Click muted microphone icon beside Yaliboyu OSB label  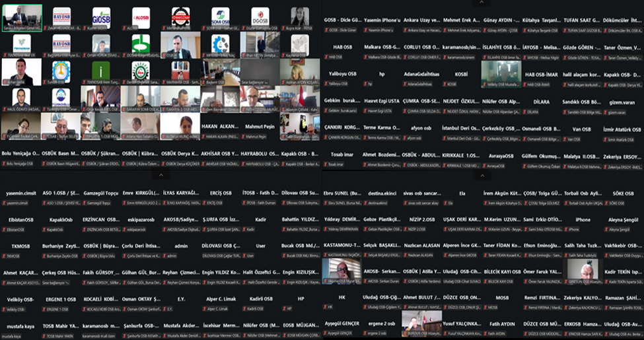[x=325, y=84]
